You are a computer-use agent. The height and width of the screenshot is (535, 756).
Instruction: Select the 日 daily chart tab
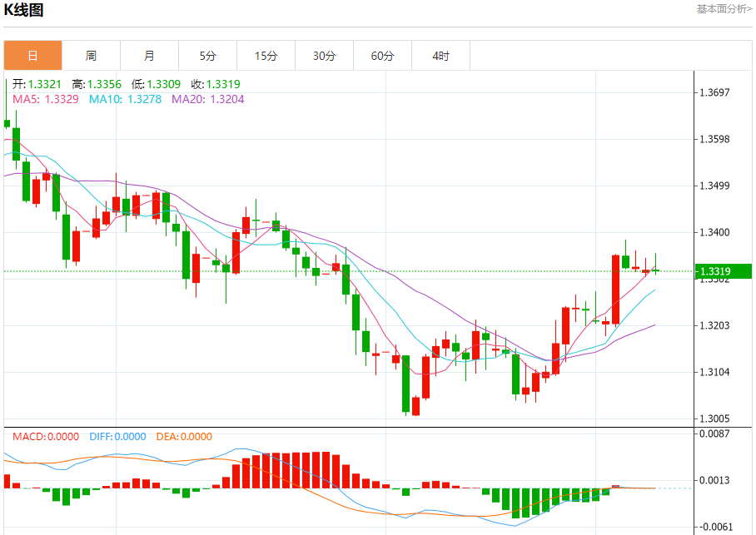click(32, 56)
